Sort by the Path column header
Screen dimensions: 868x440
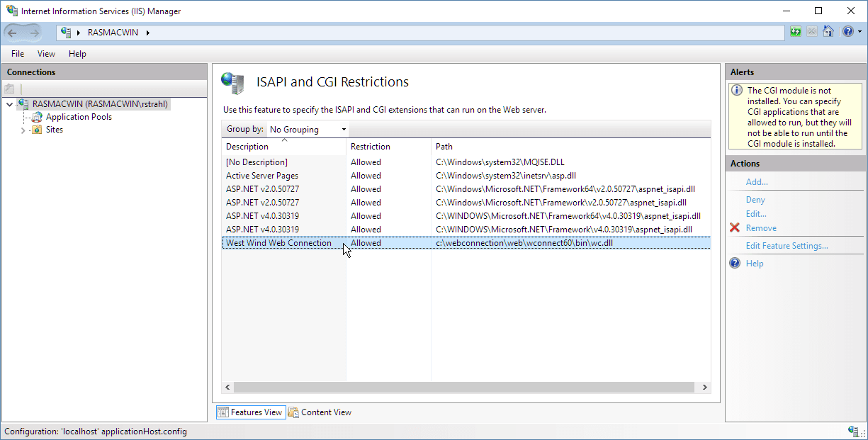[571, 147]
